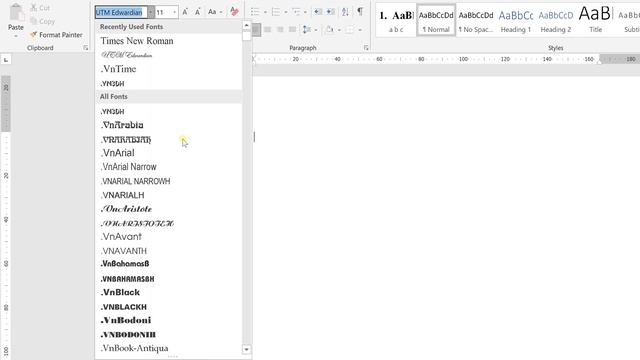Screen dimensions: 640x360
Task: Expand the bullet library dropdown arrow
Action: coord(265,12)
